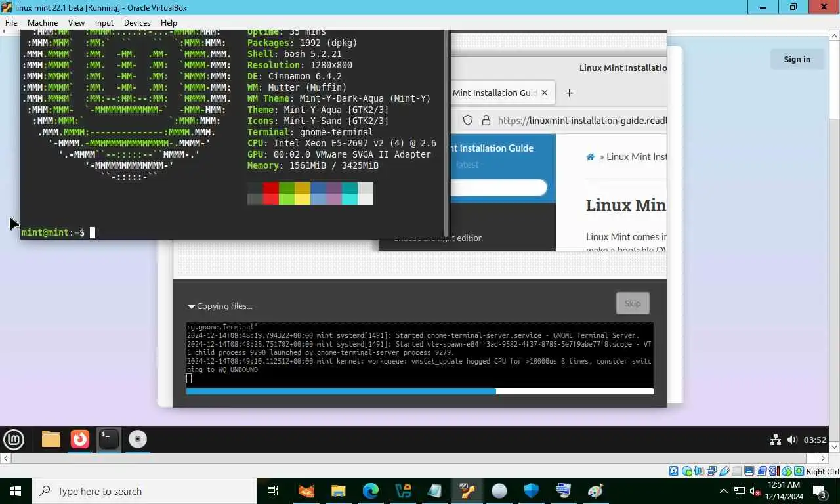Click the 'Choose the right edition' sidebar link

point(438,238)
